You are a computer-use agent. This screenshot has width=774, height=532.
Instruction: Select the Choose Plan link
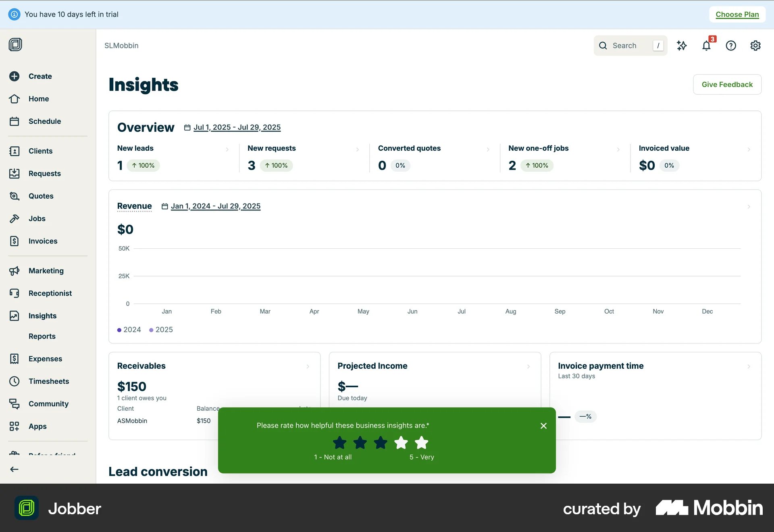coord(737,14)
